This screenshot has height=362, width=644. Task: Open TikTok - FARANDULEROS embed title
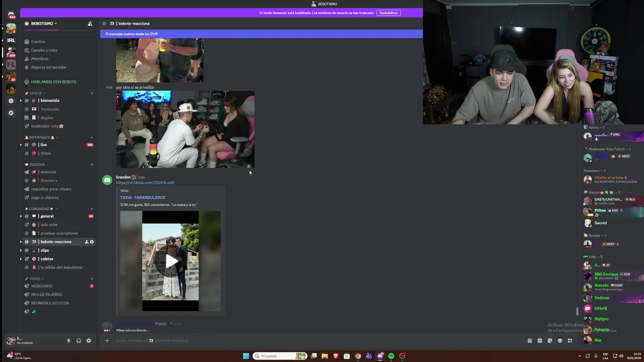(x=142, y=198)
